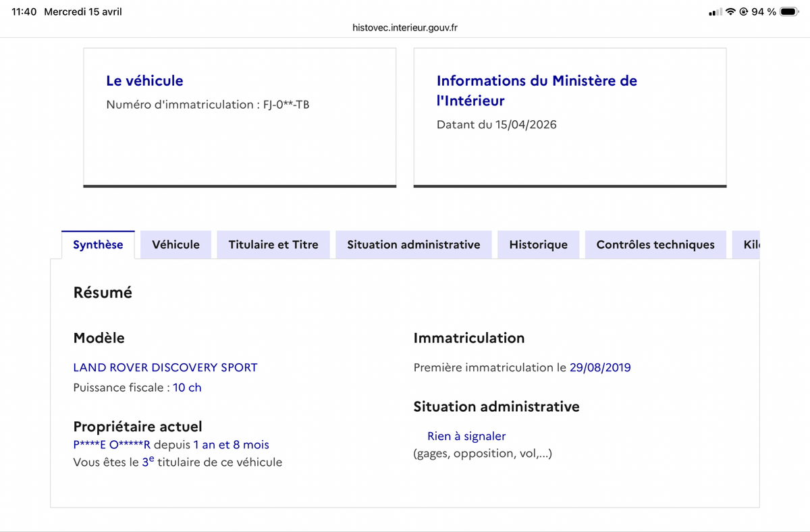The width and height of the screenshot is (810, 532).
Task: Tap the histovec.interieur.gouv.fr address bar
Action: tap(405, 28)
